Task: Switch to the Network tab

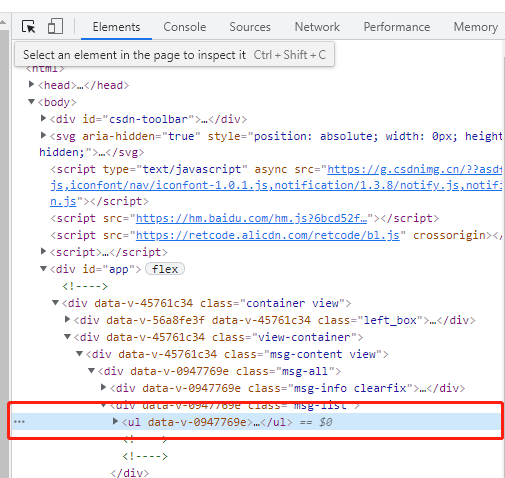Action: point(317,27)
